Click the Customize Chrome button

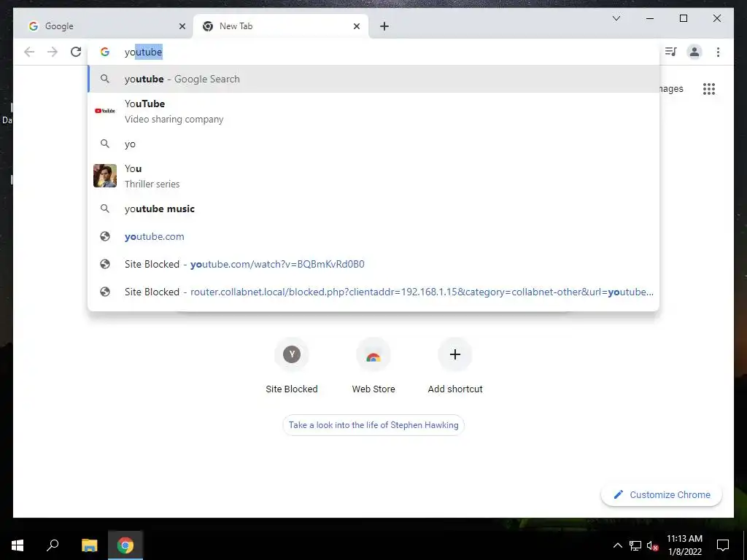click(662, 495)
